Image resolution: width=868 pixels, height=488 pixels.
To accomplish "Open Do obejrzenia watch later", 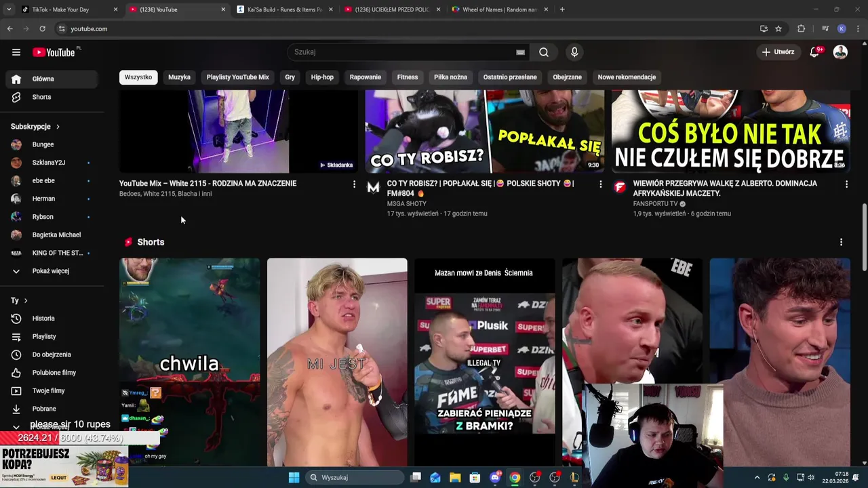I will coord(52,354).
